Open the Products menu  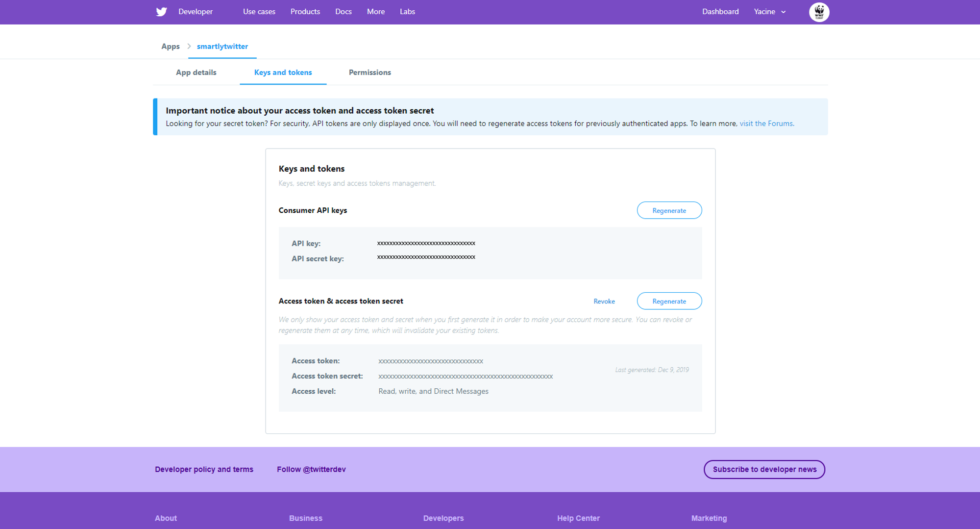[305, 12]
